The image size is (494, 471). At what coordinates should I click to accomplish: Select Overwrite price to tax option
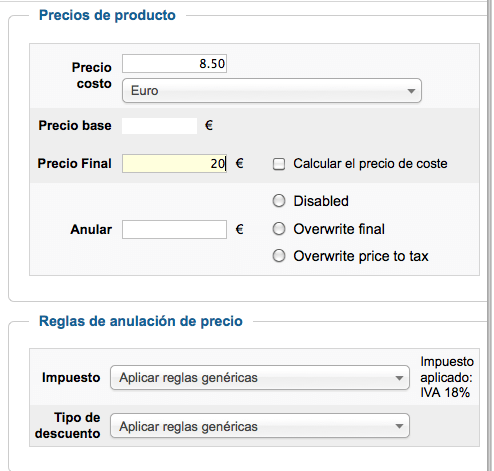[x=279, y=256]
